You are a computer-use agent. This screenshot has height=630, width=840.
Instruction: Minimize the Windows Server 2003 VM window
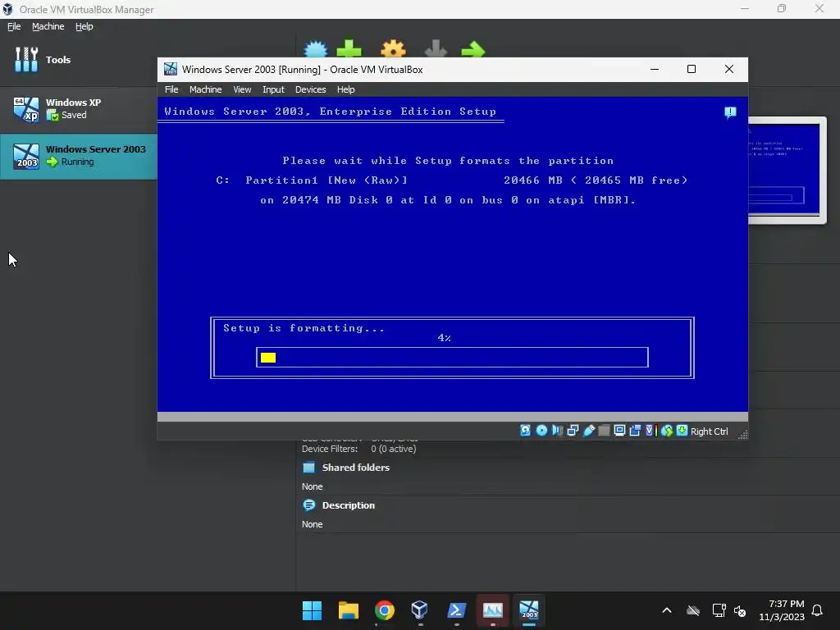654,69
